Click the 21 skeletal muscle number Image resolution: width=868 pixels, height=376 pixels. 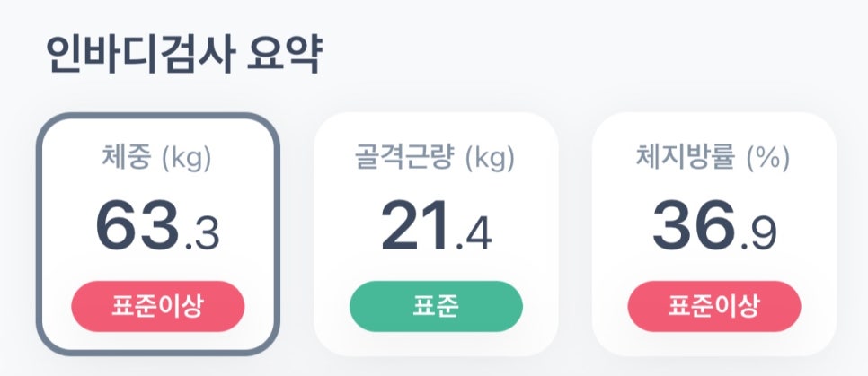coord(415,225)
